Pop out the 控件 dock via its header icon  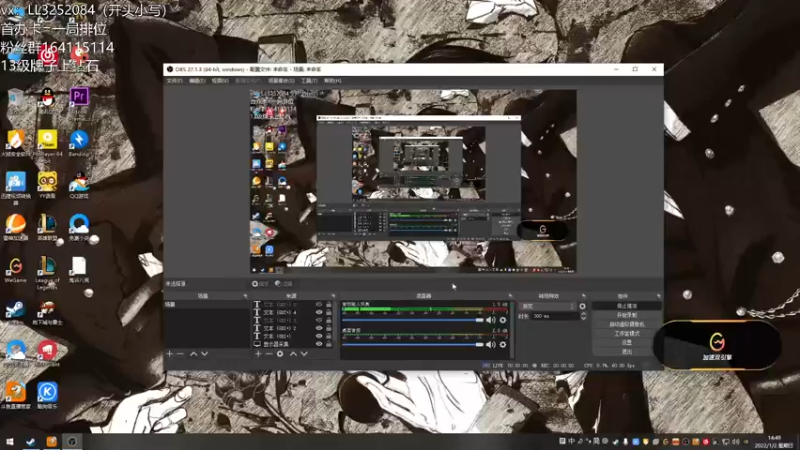pyautogui.click(x=659, y=296)
